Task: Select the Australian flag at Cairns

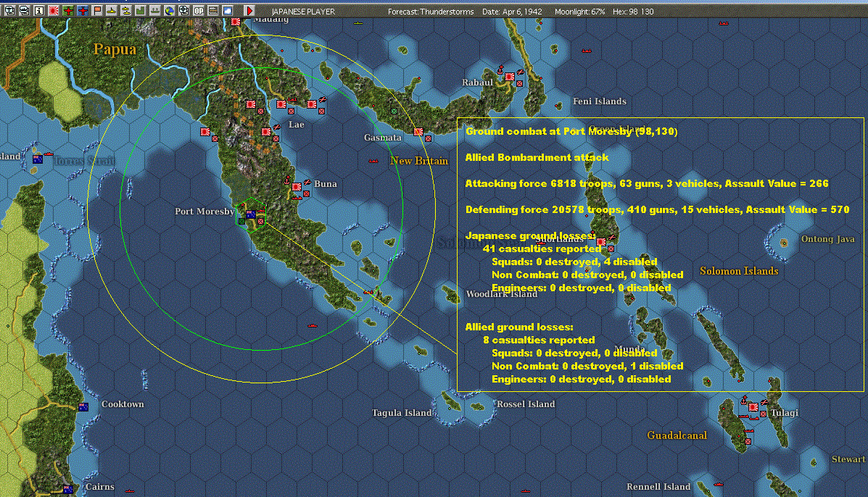Action: [68, 489]
